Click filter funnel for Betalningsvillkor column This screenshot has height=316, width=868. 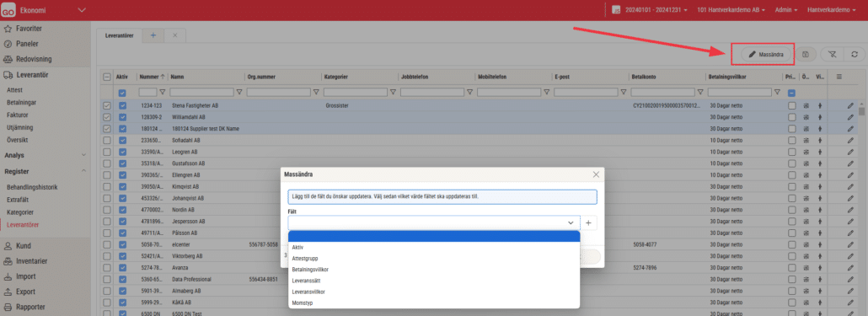(x=777, y=93)
